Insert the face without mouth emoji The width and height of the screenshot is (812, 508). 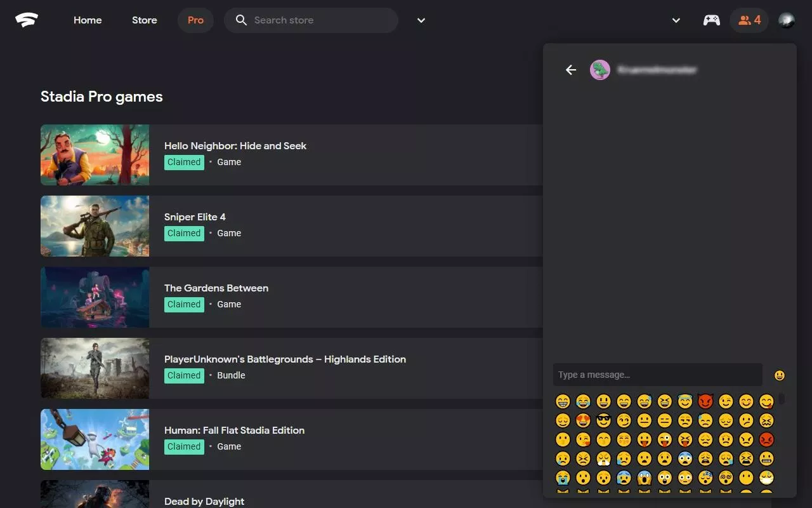pos(746,478)
